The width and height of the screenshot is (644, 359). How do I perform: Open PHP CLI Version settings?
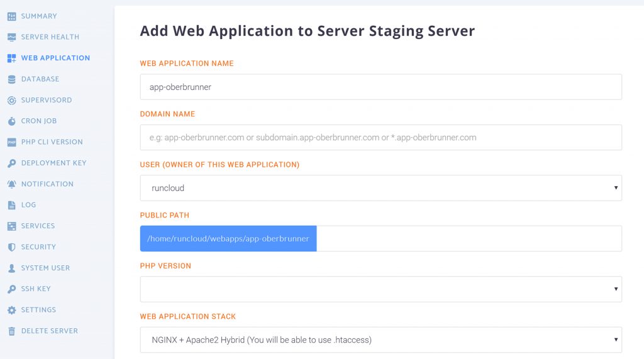(x=52, y=141)
